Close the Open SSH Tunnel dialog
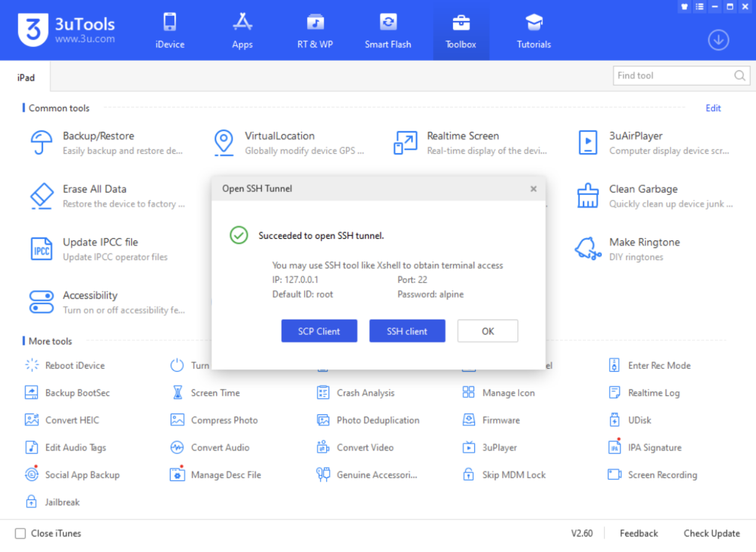 [x=533, y=189]
